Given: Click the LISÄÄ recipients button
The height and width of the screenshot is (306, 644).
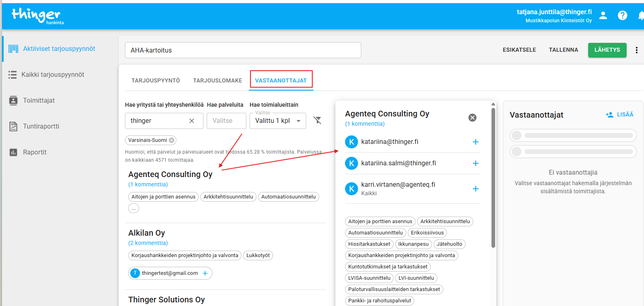Looking at the screenshot, I should point(620,115).
